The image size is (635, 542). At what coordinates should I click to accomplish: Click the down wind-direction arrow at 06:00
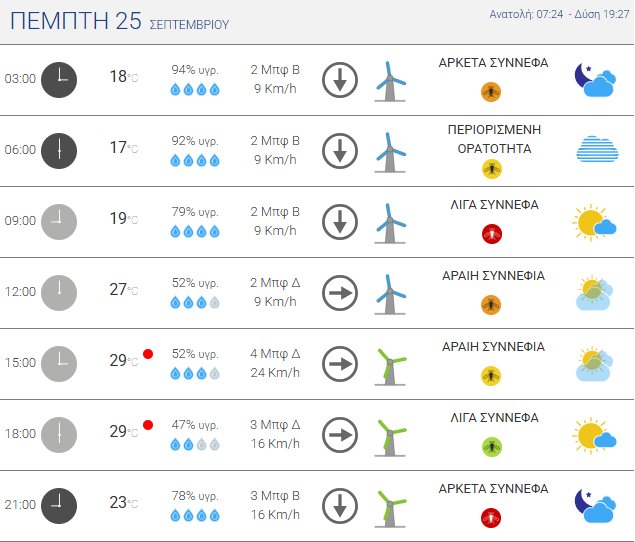click(x=340, y=151)
